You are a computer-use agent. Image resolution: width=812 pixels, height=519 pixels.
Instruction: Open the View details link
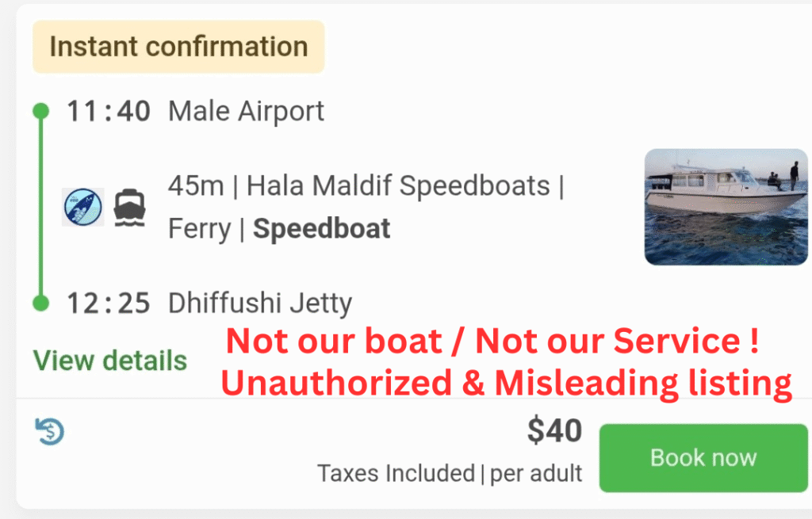(x=110, y=361)
